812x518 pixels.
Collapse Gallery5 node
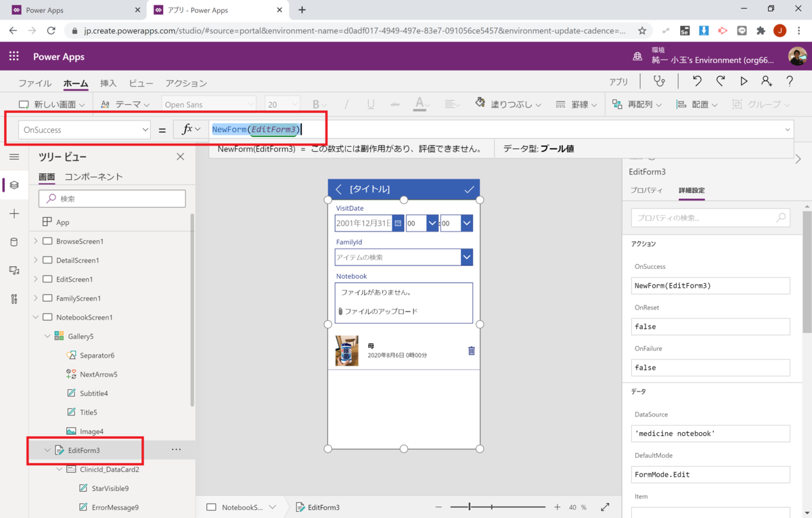pyautogui.click(x=47, y=336)
